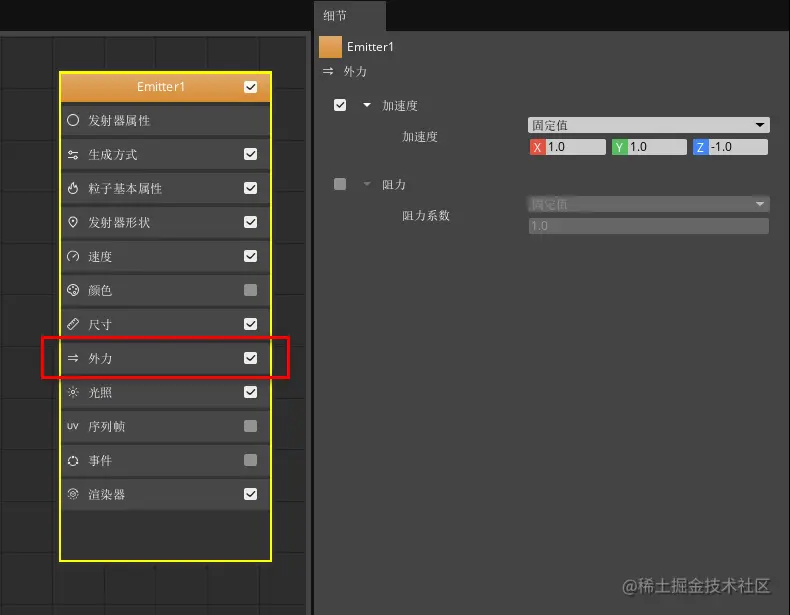Click the 发射器属性 circle icon

click(x=73, y=120)
